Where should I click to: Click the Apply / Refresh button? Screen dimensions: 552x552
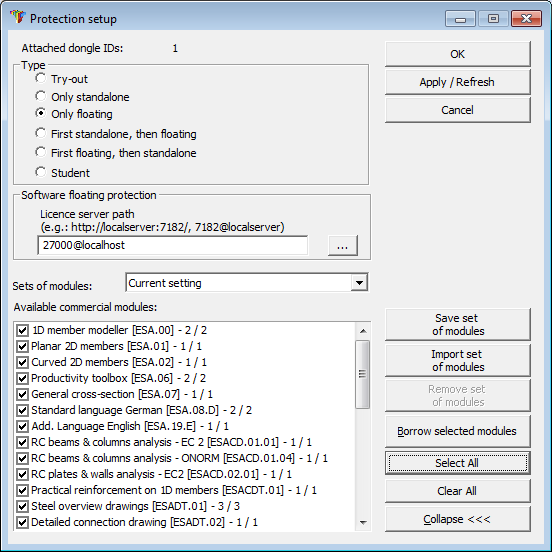(458, 82)
